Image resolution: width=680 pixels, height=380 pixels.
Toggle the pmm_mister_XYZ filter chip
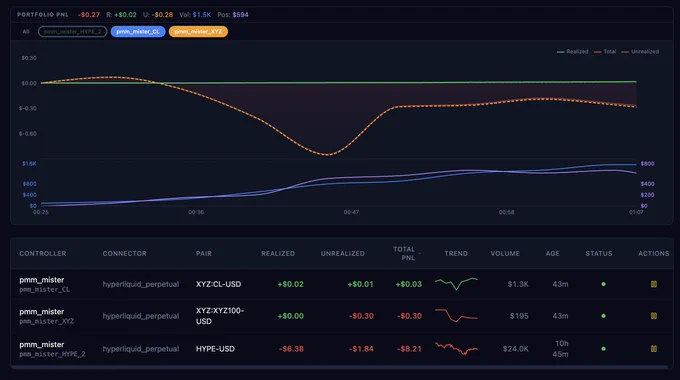pyautogui.click(x=198, y=32)
